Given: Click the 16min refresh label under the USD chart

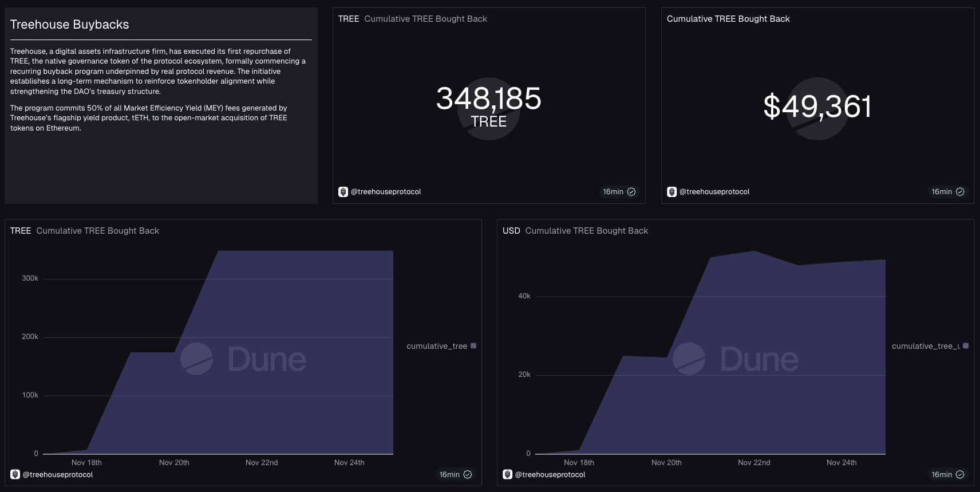Looking at the screenshot, I should pos(942,474).
